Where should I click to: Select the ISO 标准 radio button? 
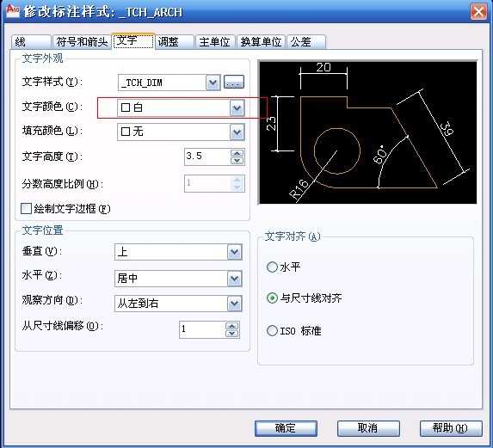272,330
